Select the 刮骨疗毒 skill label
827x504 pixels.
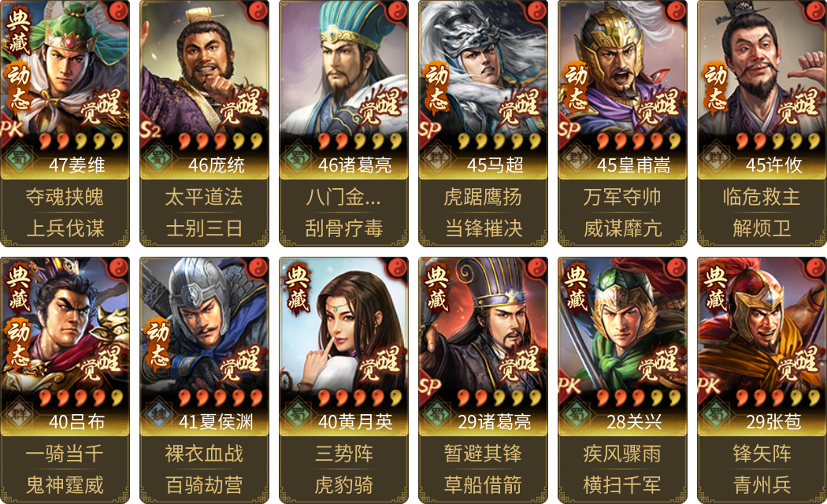tap(343, 229)
